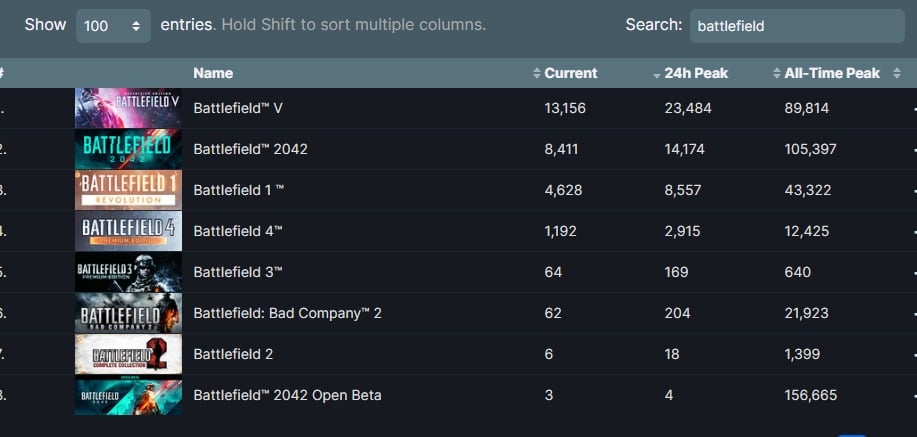The width and height of the screenshot is (917, 437).
Task: Select current players value 13,156
Action: 564,108
